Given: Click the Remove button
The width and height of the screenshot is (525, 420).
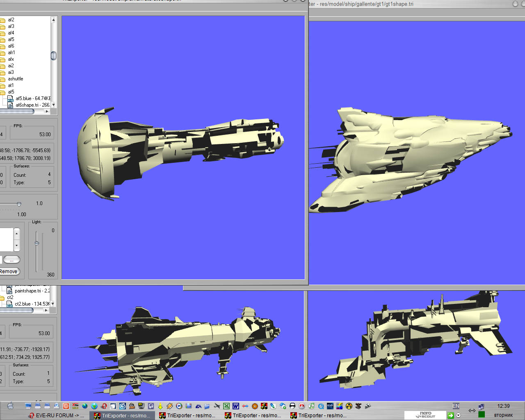Looking at the screenshot, I should pos(9,272).
